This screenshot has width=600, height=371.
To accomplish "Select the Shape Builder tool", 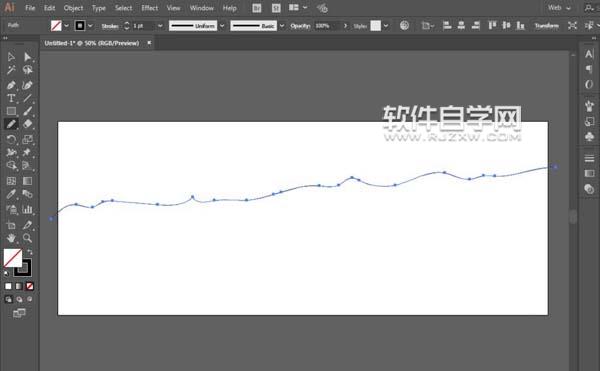I will click(11, 165).
